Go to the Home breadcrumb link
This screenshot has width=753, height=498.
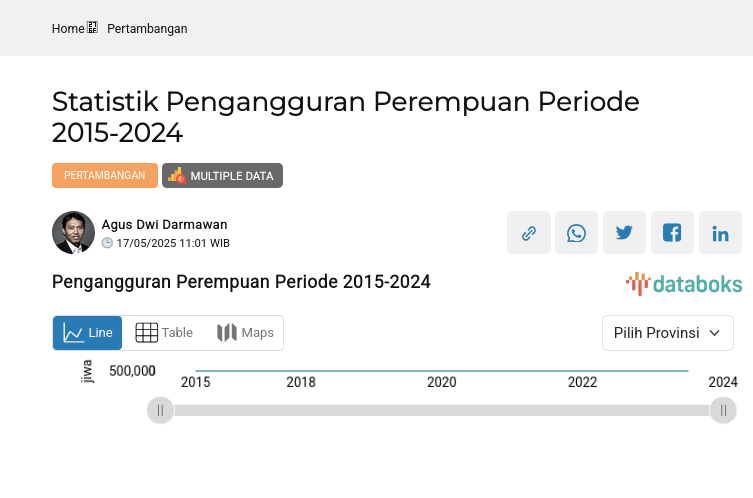68,29
